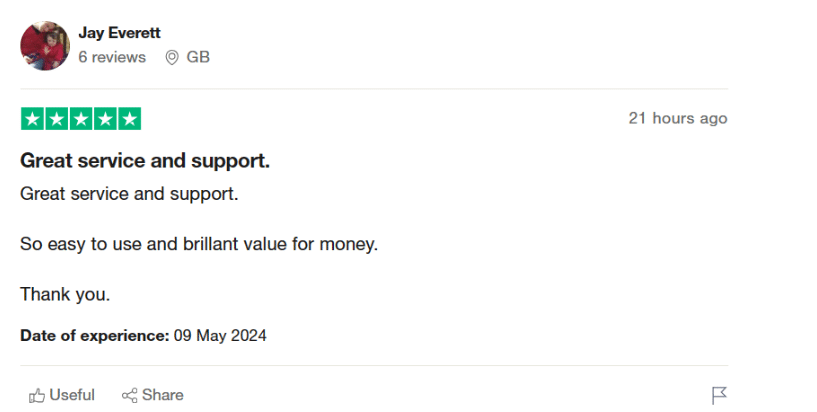Image resolution: width=817 pixels, height=412 pixels.
Task: Click the "Date of experience" line
Action: [143, 336]
